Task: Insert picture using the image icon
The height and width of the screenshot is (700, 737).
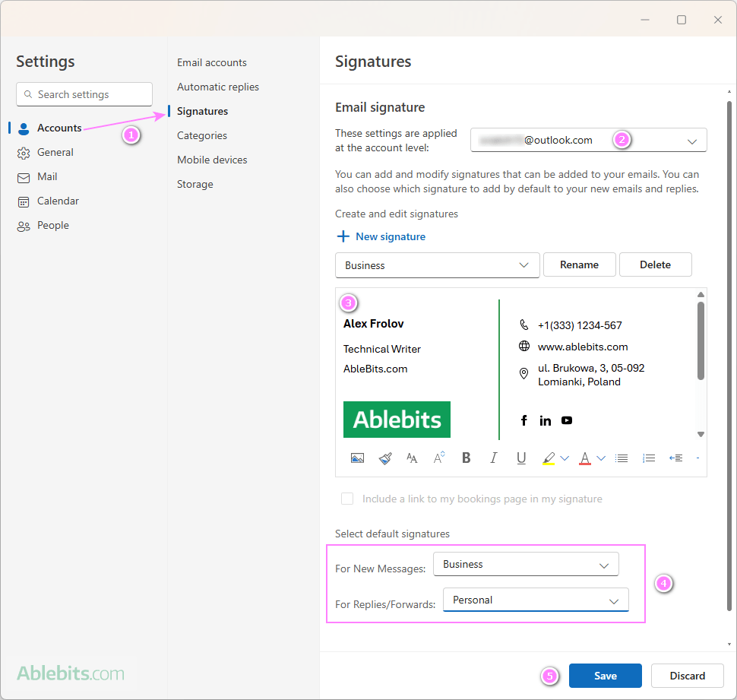Action: (x=357, y=458)
